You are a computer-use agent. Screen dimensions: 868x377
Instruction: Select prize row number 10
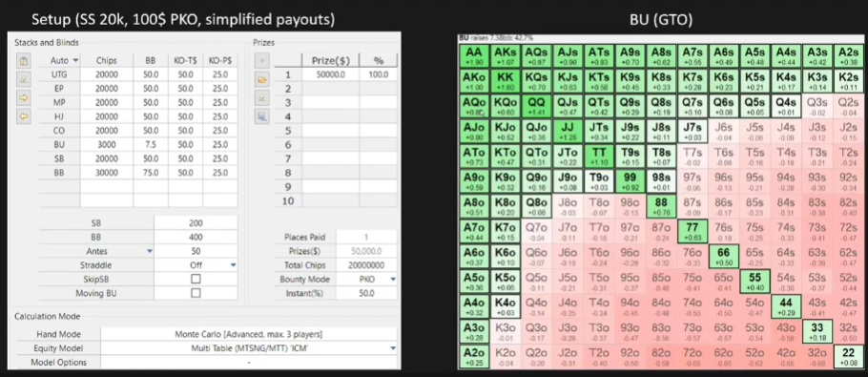pyautogui.click(x=288, y=201)
